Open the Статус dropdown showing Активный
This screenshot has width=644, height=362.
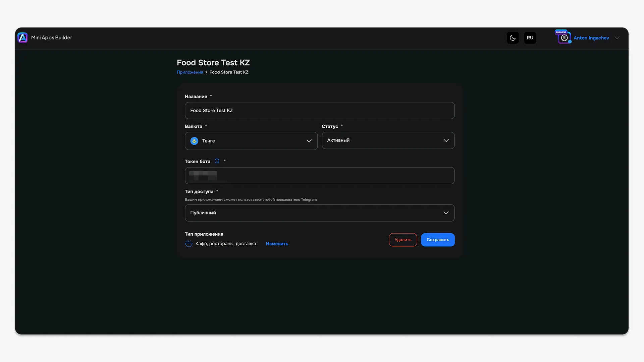tap(388, 140)
